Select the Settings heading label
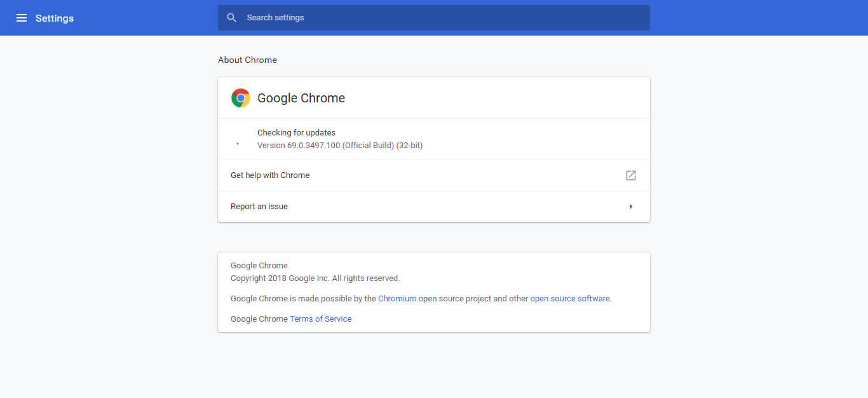The width and height of the screenshot is (868, 398). tap(55, 18)
